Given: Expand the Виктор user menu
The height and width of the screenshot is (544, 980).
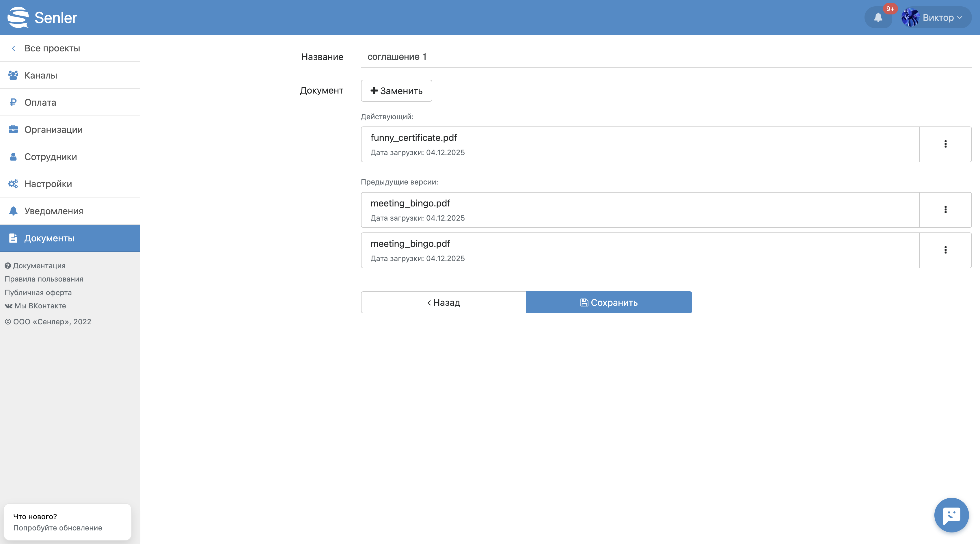Looking at the screenshot, I should [x=936, y=18].
